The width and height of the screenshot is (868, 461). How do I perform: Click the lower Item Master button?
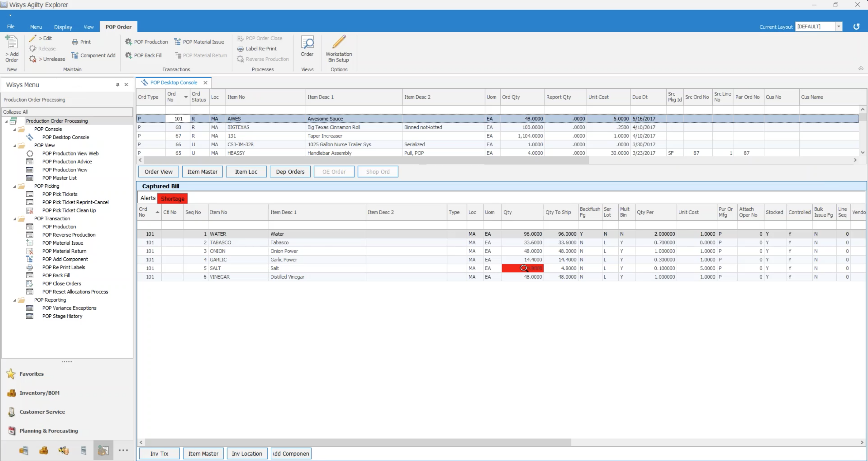point(203,454)
